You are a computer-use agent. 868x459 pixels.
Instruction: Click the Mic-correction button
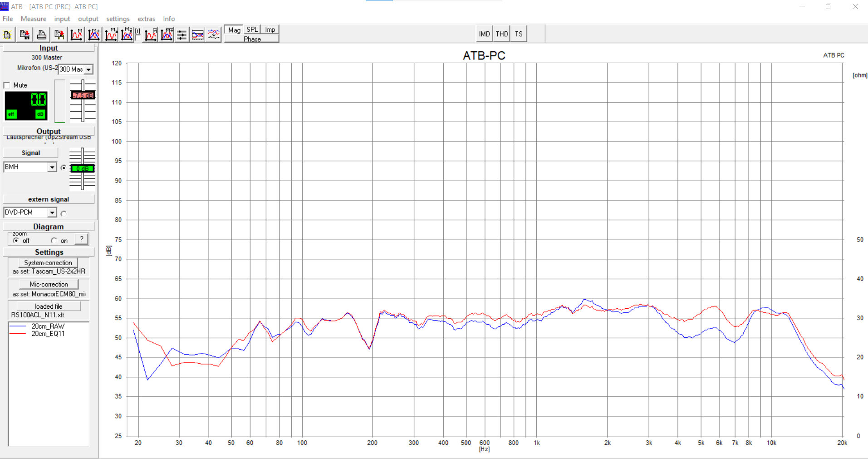click(49, 284)
